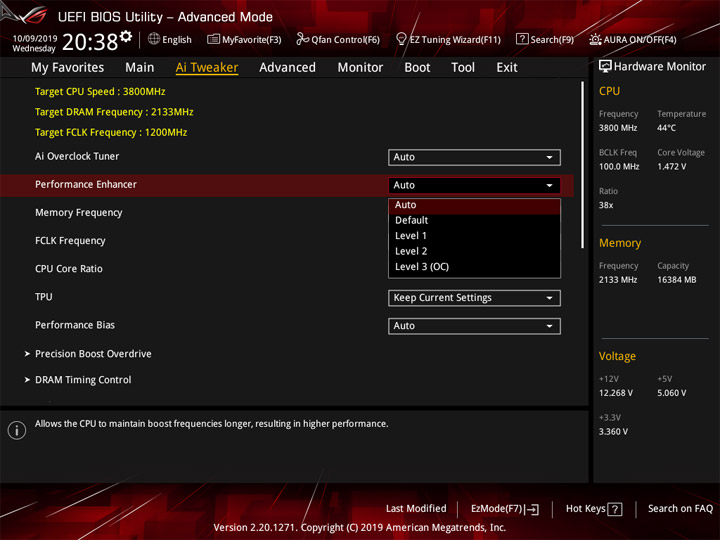Open the Ai Overclock Tuner dropdown
Screen dimensions: 720x540
[x=474, y=157]
